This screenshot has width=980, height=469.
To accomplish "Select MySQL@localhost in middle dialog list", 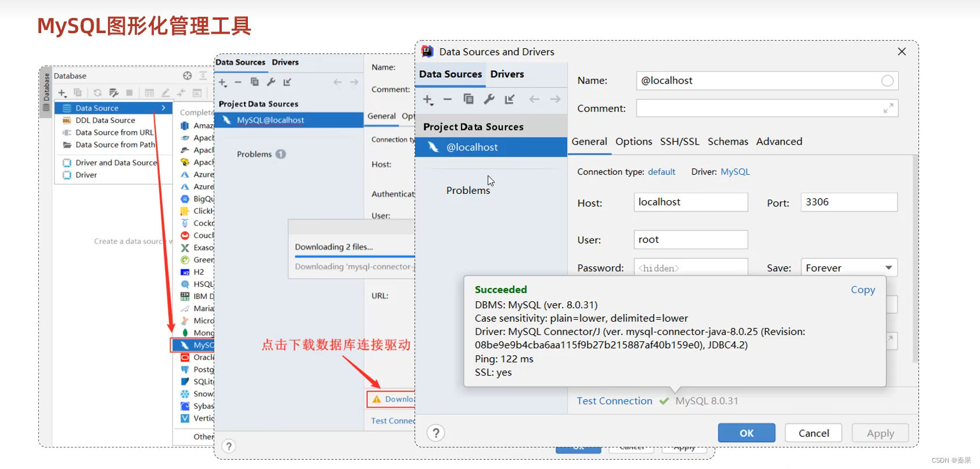I will click(x=289, y=120).
